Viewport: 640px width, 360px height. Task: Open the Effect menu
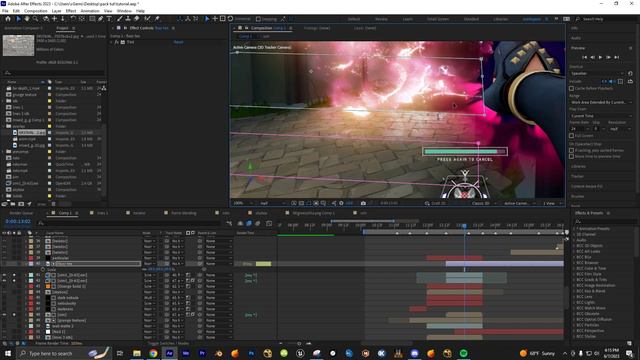pyautogui.click(x=71, y=11)
